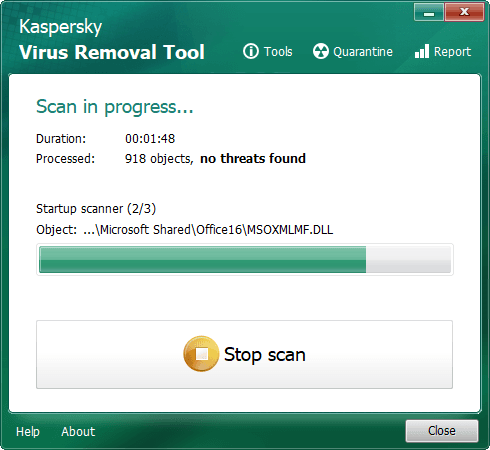This screenshot has width=490, height=450.
Task: Minimize the Kaspersky window
Action: tap(429, 13)
